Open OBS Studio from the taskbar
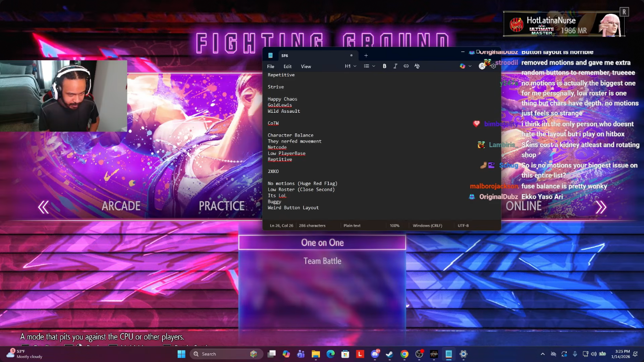 419,354
